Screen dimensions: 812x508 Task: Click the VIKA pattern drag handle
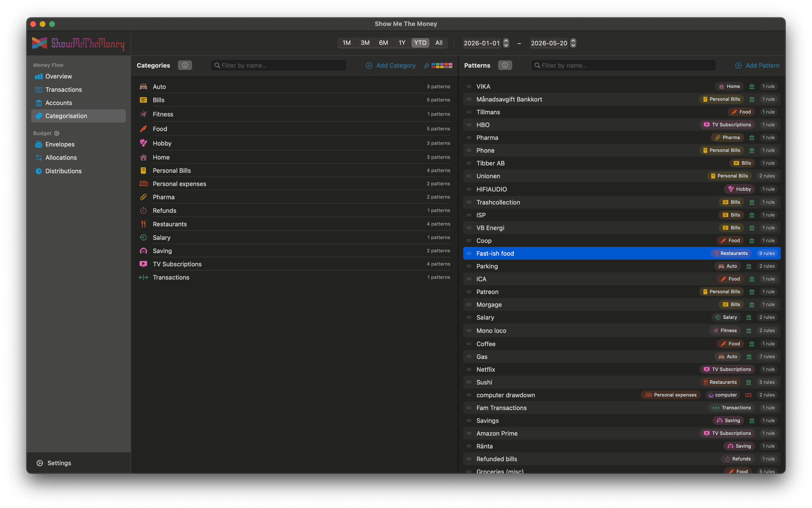(469, 86)
